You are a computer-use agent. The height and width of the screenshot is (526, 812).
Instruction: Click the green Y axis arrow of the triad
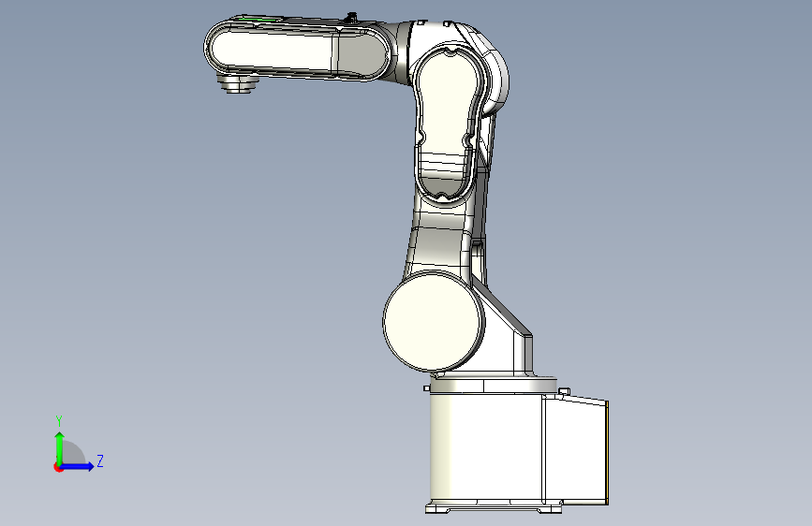pos(60,447)
